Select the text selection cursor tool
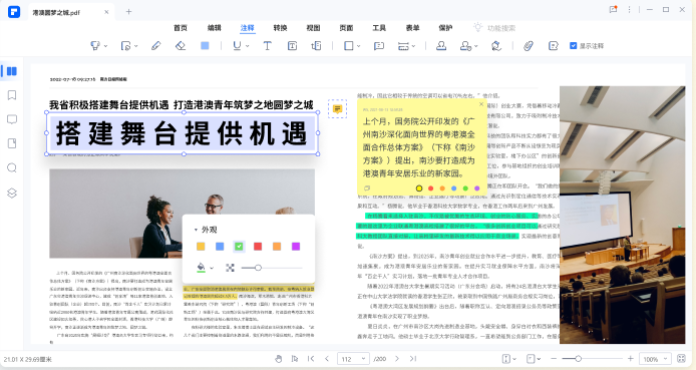696x370 pixels. (x=294, y=358)
